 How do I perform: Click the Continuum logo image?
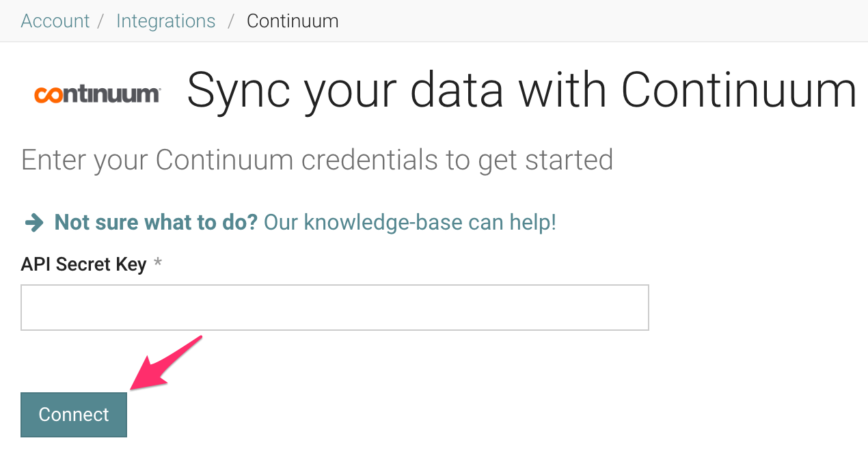pos(97,94)
